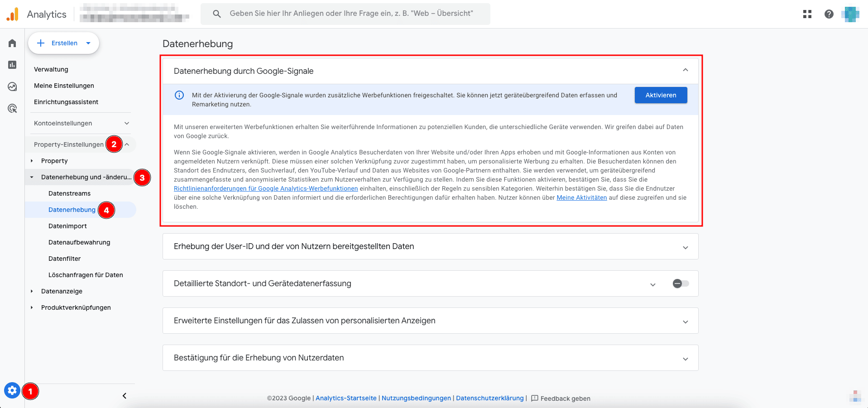Screen dimensions: 868x408
Task: Open the Reports bar chart icon
Action: point(12,65)
